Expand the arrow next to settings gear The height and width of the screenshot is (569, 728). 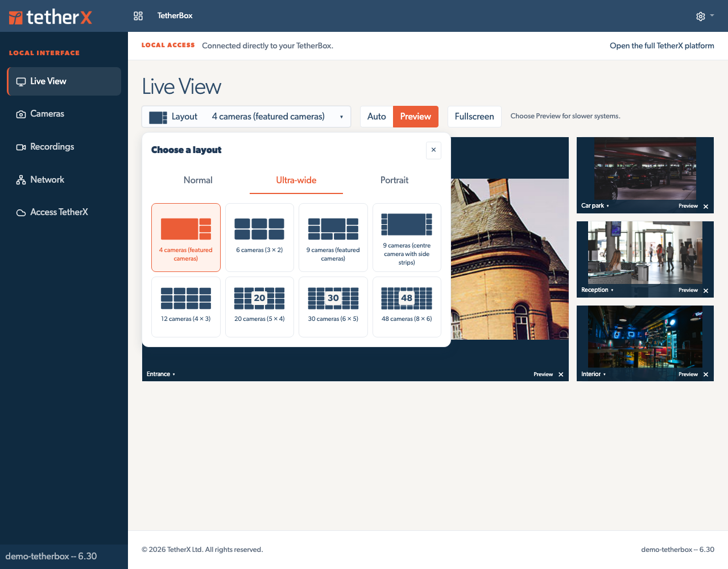(712, 16)
